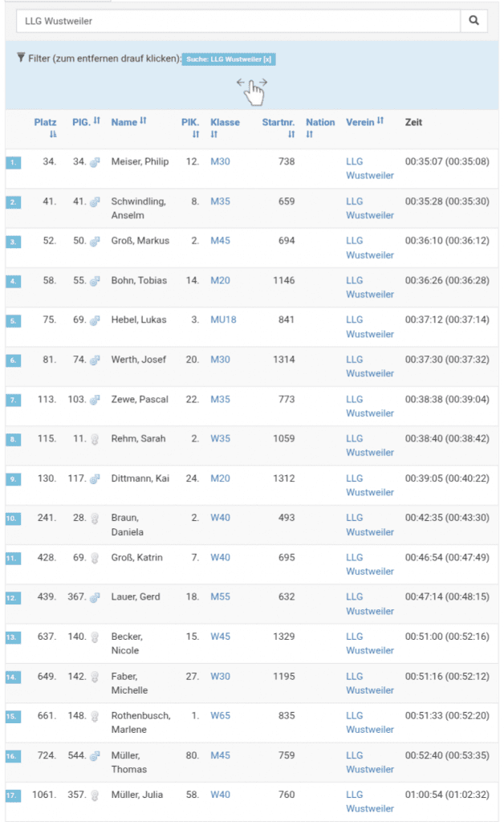The height and width of the screenshot is (822, 504).
Task: Click the gender icon beside Sarah Rehm
Action: click(x=94, y=439)
